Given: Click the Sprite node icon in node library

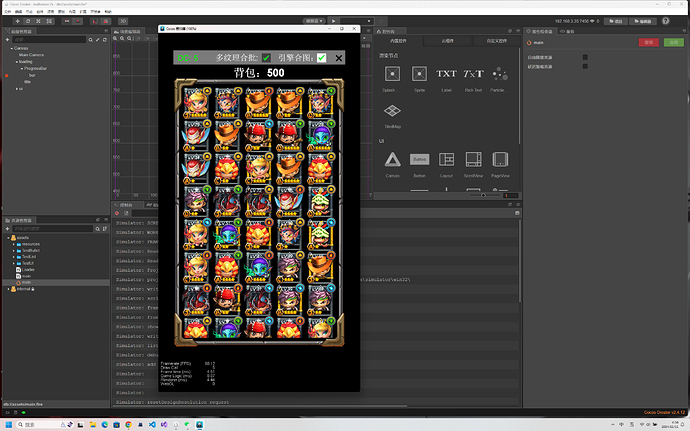Looking at the screenshot, I should point(419,74).
